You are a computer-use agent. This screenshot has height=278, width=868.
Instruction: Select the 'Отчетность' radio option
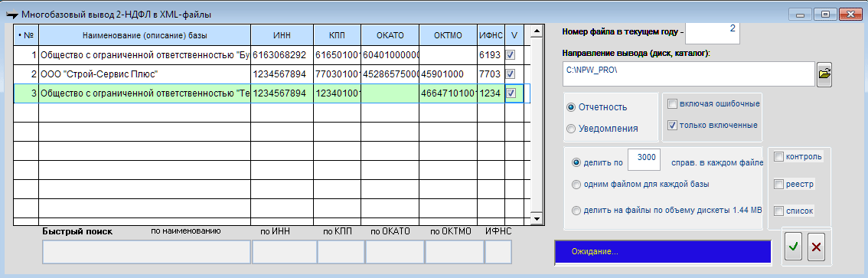pos(571,107)
